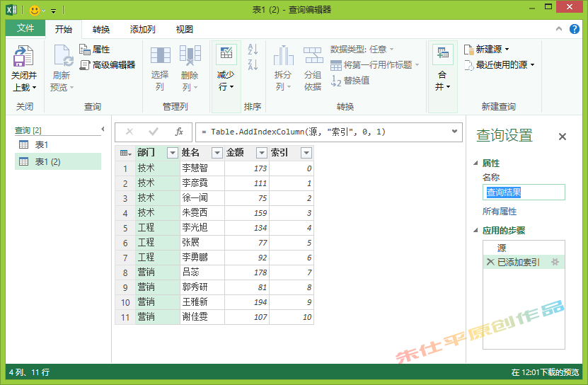Delete the 已添加索引 step with X icon
588x385 pixels.
tap(490, 263)
